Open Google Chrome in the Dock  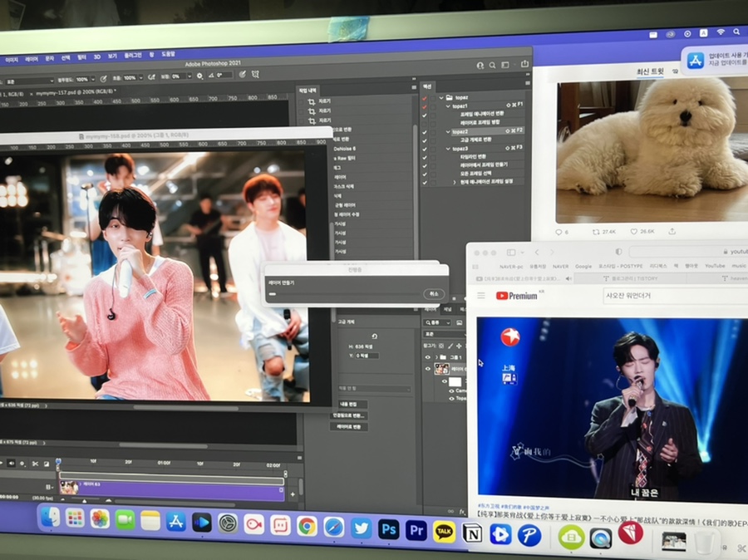[x=307, y=526]
